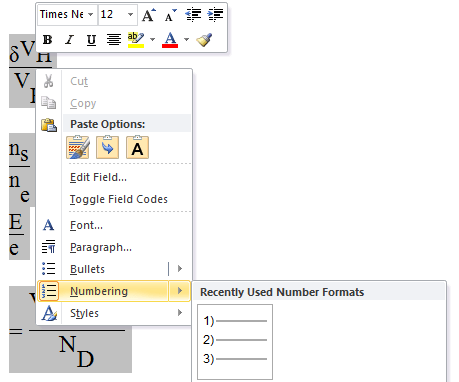Open the font color dropdown arrow
Image resolution: width=459 pixels, height=382 pixels.
(186, 40)
